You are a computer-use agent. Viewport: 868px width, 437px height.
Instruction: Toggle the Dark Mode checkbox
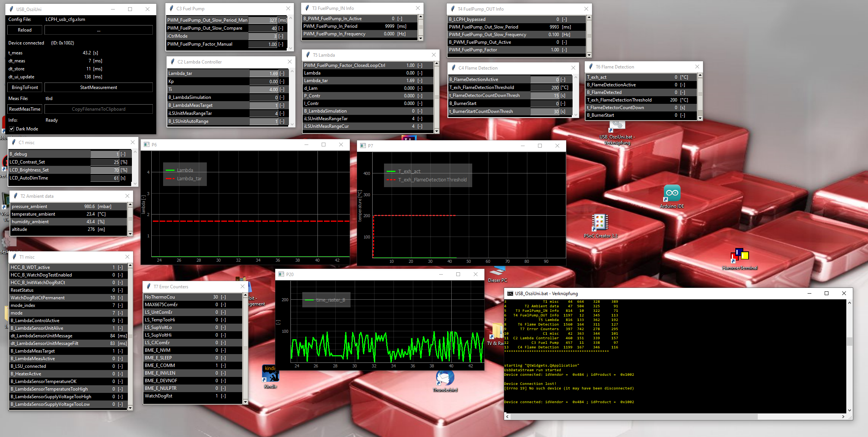pyautogui.click(x=12, y=129)
